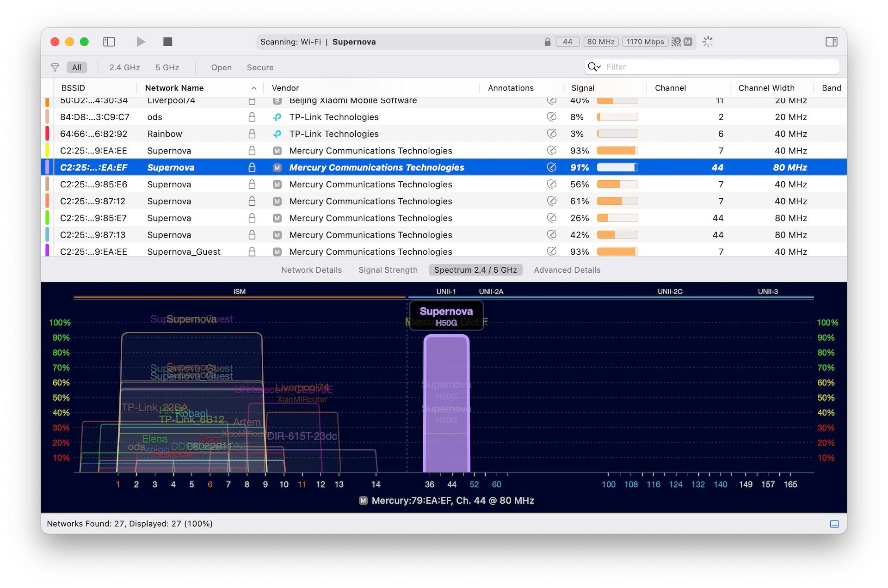Image resolution: width=888 pixels, height=588 pixels.
Task: Toggle the right inspector panel icon
Action: pyautogui.click(x=831, y=42)
